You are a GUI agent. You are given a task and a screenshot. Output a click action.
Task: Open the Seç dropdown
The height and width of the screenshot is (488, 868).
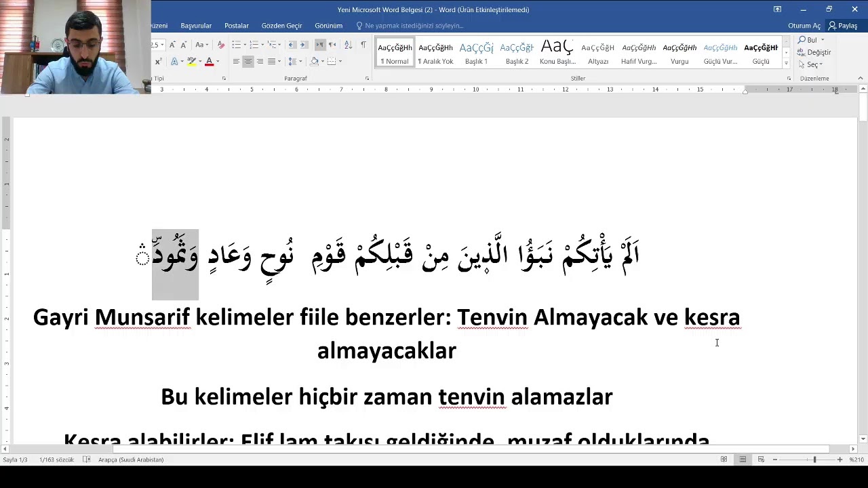[x=810, y=64]
